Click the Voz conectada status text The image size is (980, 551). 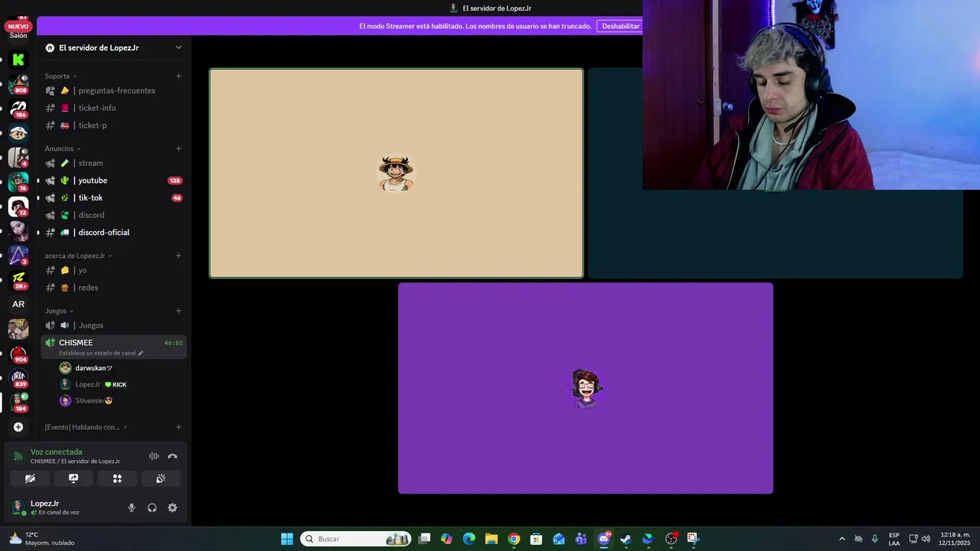[x=56, y=452]
